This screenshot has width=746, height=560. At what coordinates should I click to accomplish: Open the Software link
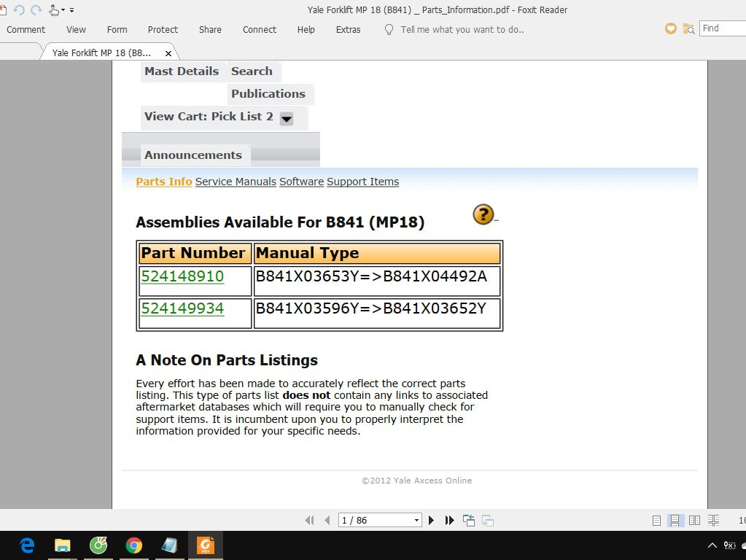pos(302,182)
